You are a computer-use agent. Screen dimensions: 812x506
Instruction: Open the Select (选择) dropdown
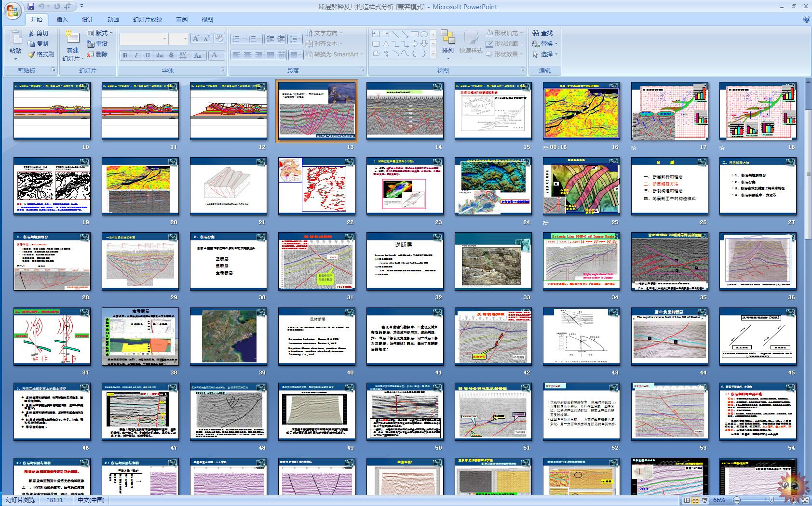click(545, 54)
